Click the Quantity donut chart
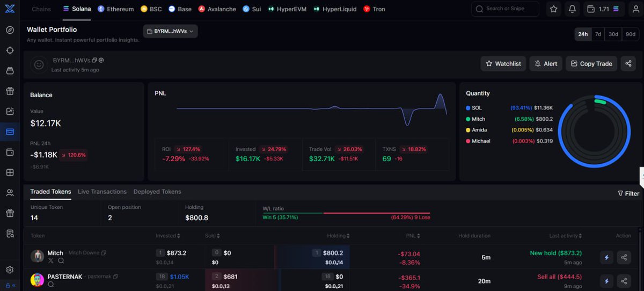 click(594, 130)
